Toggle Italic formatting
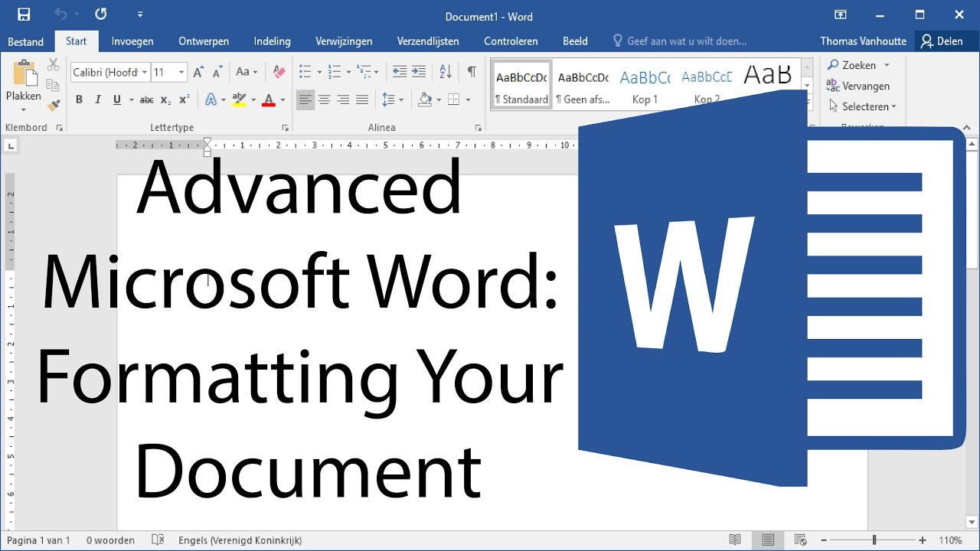 tap(98, 99)
